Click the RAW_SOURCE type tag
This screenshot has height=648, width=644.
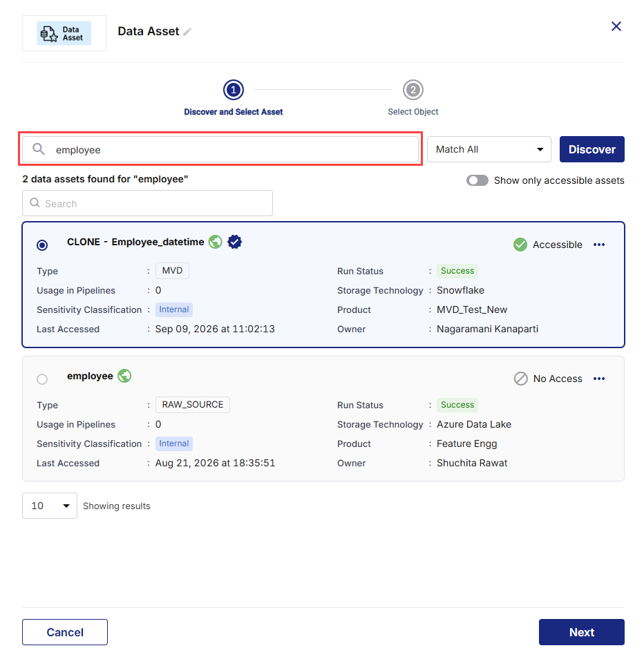(x=193, y=405)
